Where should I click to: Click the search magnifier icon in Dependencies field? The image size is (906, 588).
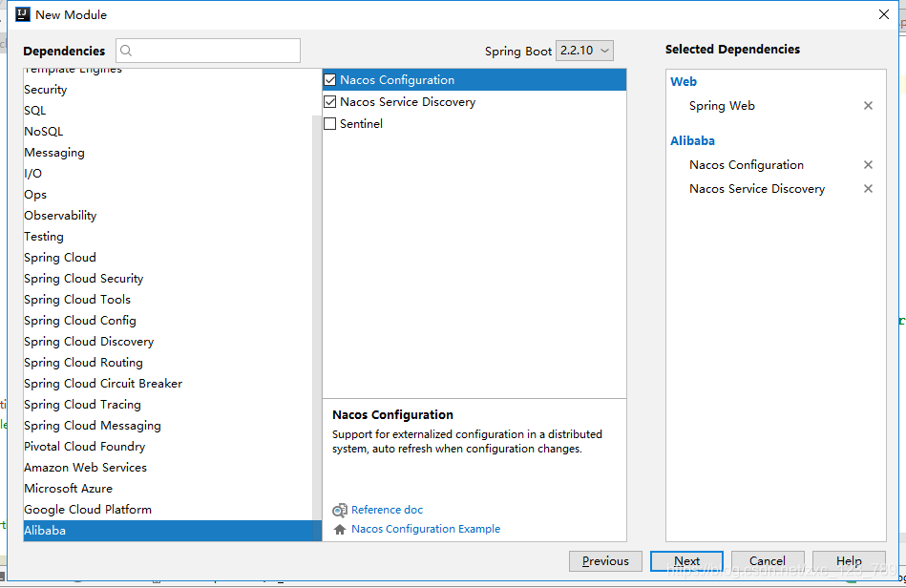(x=126, y=51)
